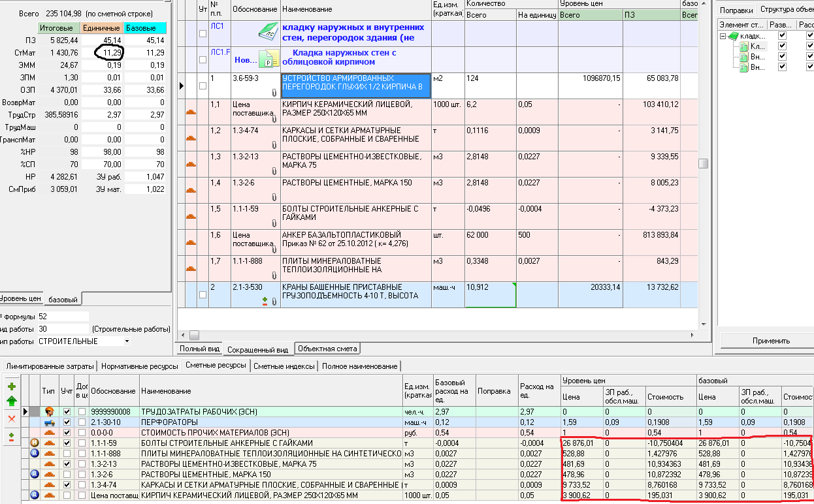Click the quantity cell 10,912 in row 2

(490, 294)
